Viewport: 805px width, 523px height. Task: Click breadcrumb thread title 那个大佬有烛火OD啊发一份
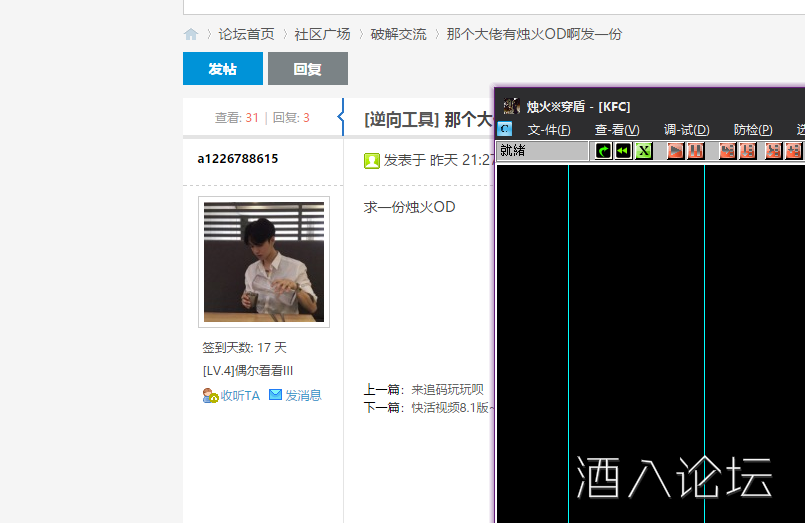(534, 34)
